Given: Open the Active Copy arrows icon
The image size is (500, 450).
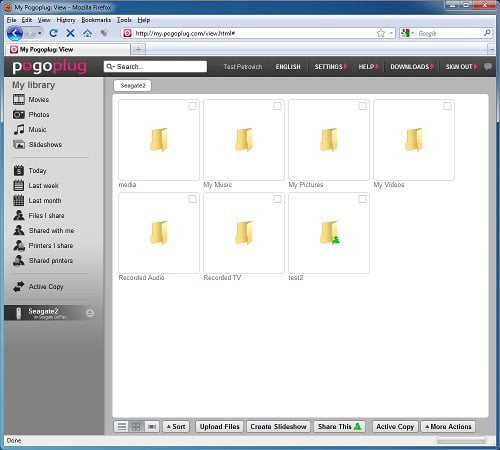Looking at the screenshot, I should tap(19, 287).
